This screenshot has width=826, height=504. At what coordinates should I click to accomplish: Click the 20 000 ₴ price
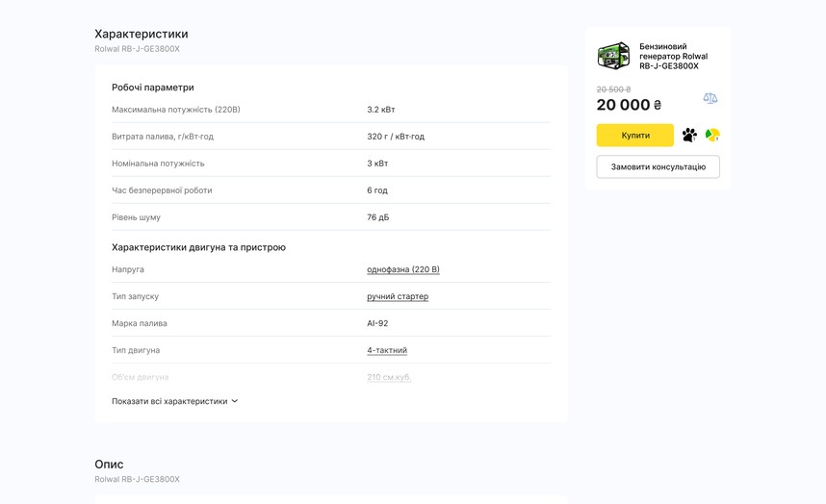click(629, 105)
